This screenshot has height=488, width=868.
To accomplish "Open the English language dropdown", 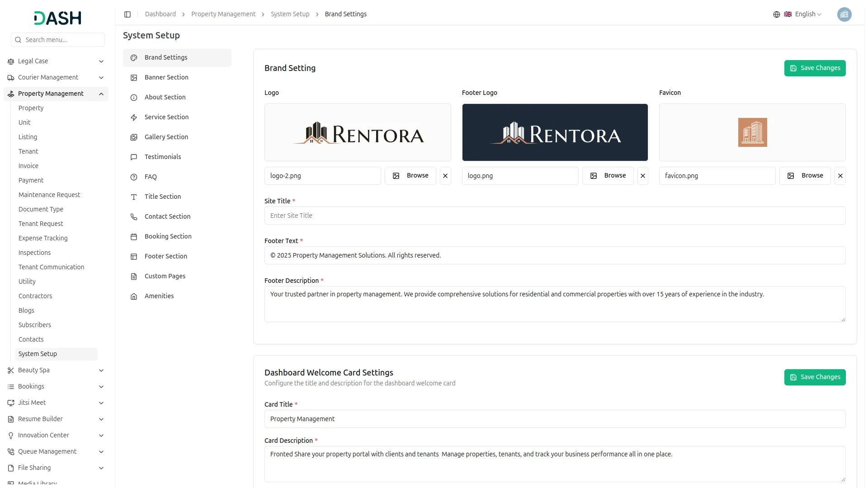I will click(805, 14).
